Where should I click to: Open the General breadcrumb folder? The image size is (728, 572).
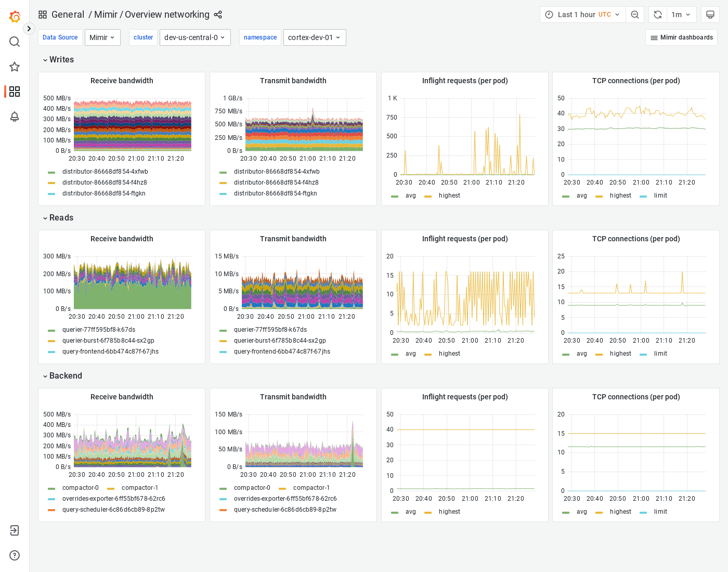coord(68,15)
